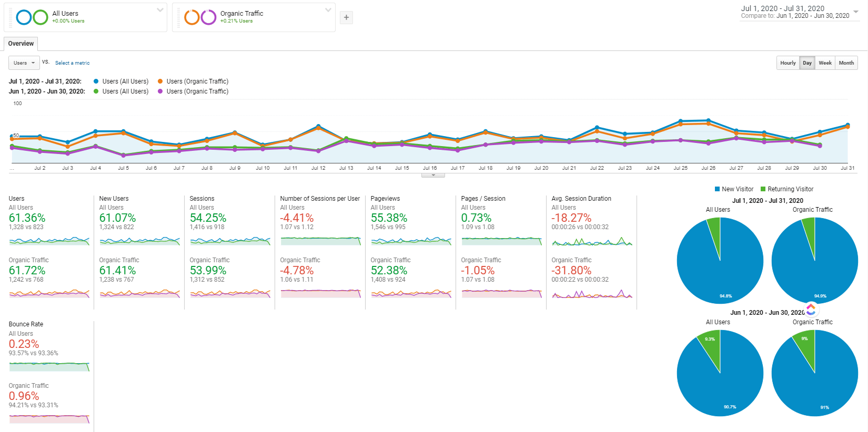868x432 pixels.
Task: Select the Day granularity button
Action: pyautogui.click(x=807, y=63)
